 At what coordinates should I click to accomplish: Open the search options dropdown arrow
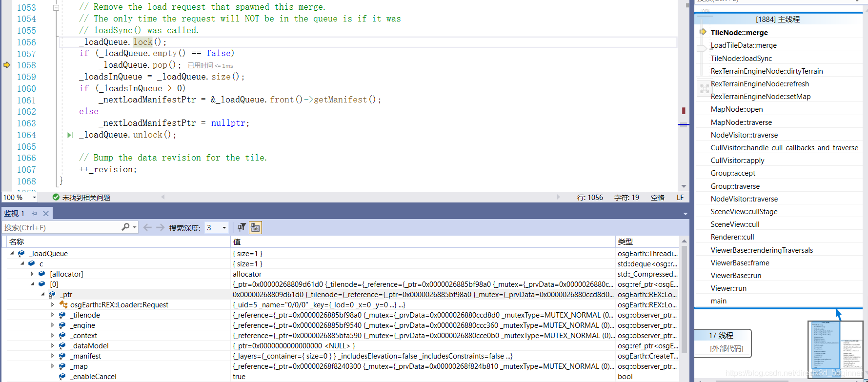pyautogui.click(x=135, y=227)
